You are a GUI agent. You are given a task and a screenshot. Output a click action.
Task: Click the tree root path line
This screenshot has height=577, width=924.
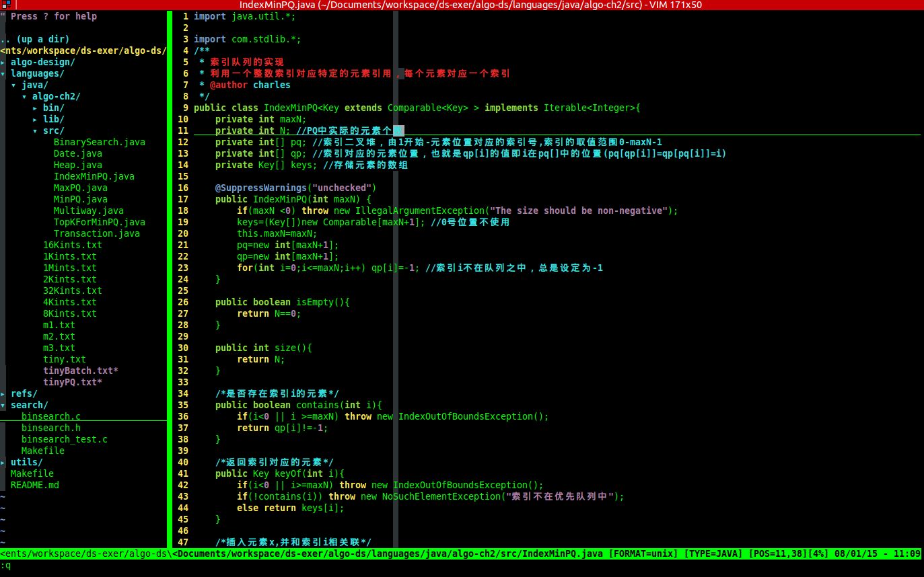(x=83, y=51)
